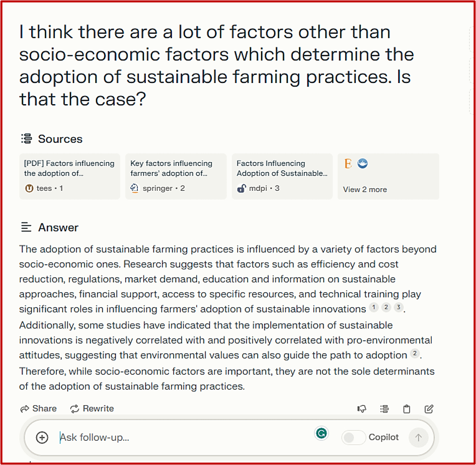This screenshot has height=465, width=476.
Task: Open citation 1 in the answer text
Action: [373, 307]
